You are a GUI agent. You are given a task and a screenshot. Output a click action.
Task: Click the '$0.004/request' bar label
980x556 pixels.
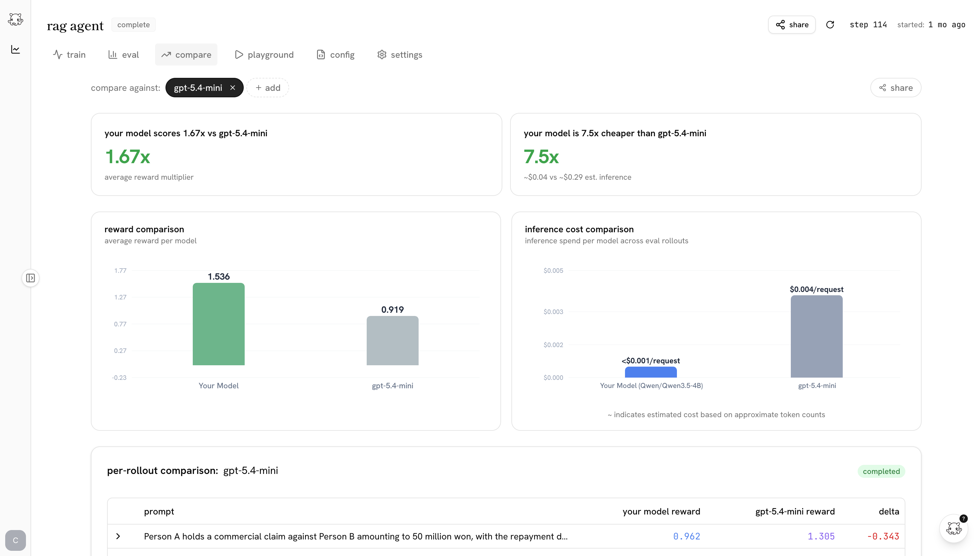tap(816, 289)
